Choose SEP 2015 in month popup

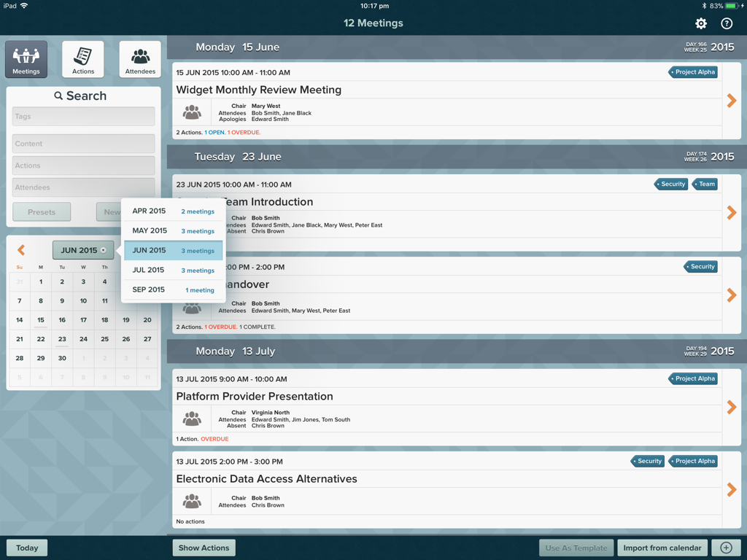click(173, 289)
